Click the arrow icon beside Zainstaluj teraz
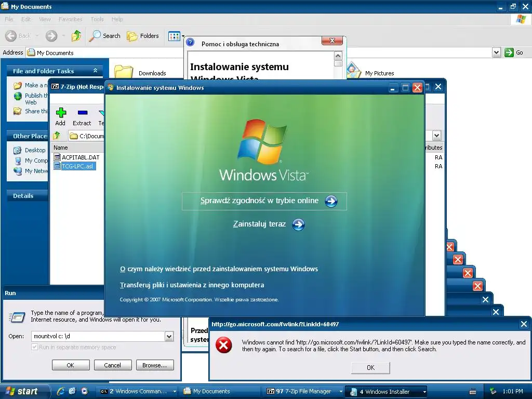532x399 pixels. click(298, 224)
